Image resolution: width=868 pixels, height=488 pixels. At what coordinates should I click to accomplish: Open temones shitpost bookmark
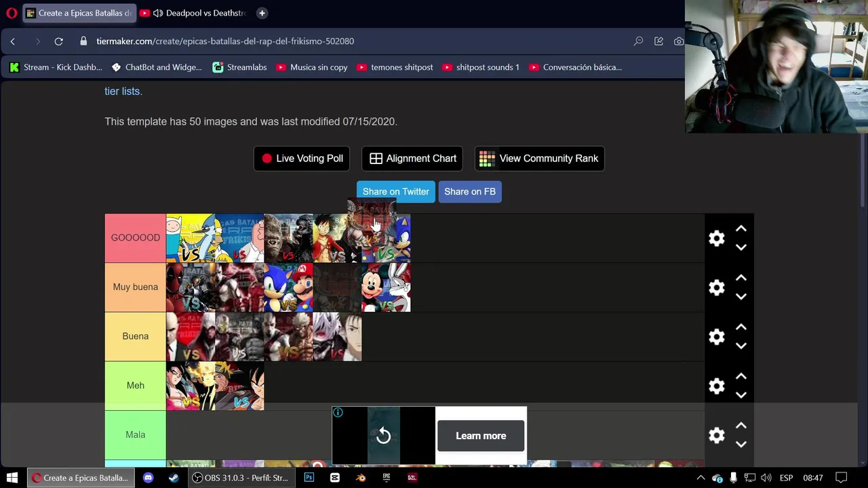(395, 67)
